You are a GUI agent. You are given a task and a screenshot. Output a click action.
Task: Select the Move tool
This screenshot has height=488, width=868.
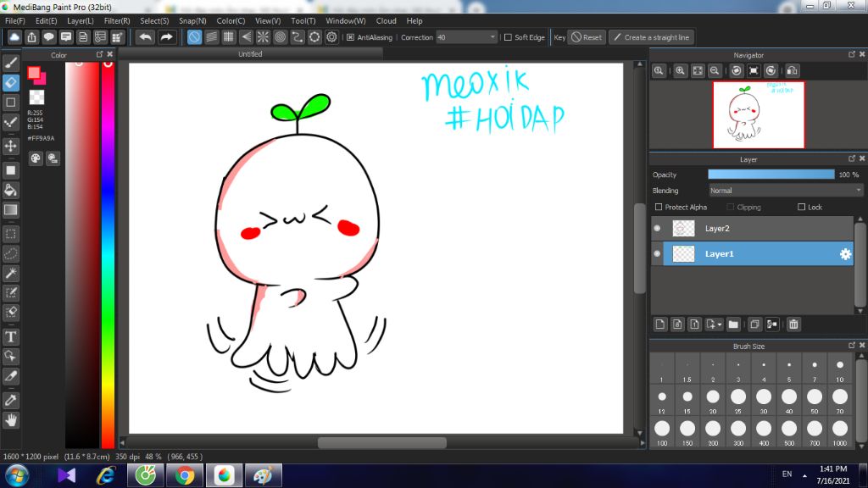pos(11,146)
